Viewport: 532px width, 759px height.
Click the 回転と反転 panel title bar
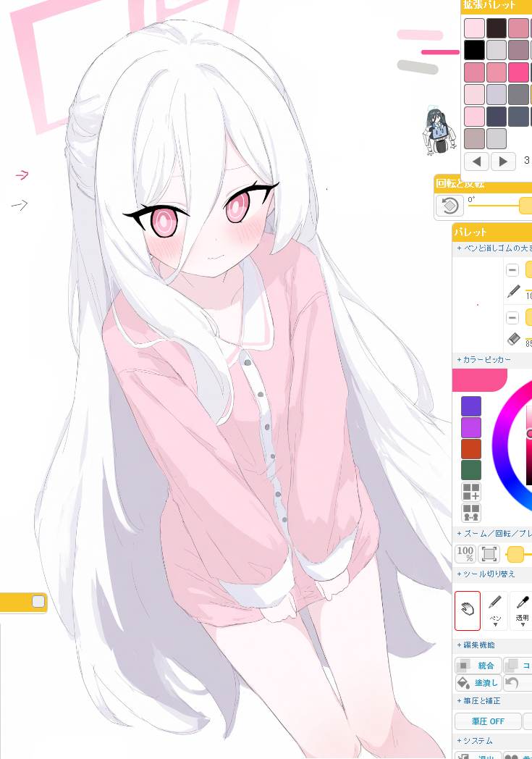[484, 185]
